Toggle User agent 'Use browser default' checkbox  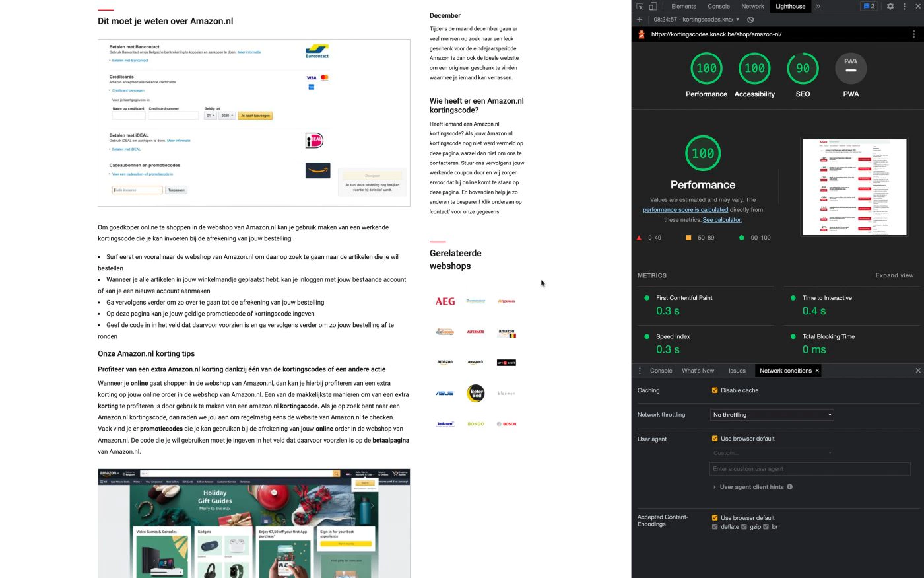(x=715, y=439)
